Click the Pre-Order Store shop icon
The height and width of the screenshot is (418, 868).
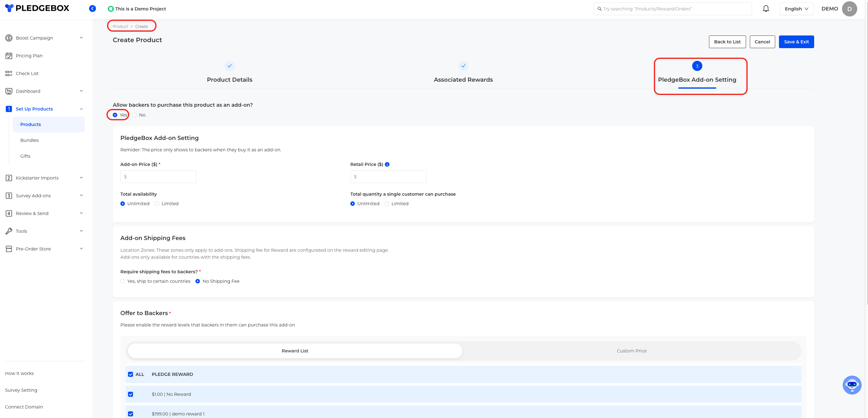[x=9, y=249]
